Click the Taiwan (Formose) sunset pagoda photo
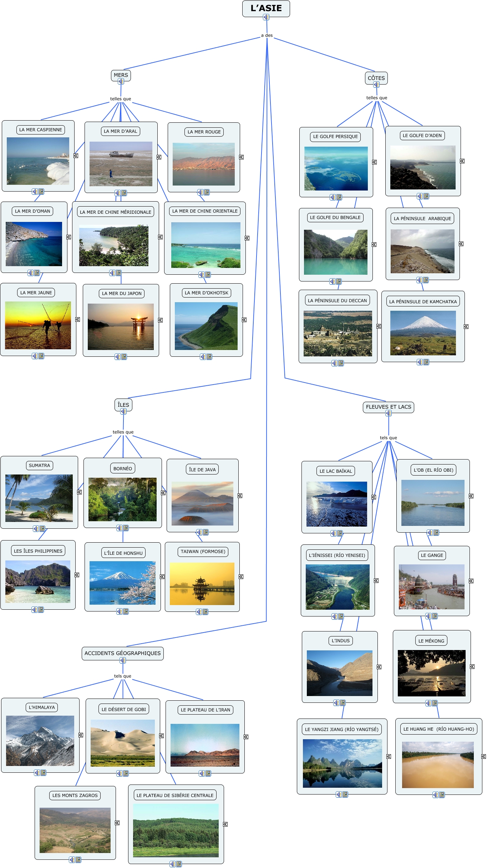 point(202,584)
